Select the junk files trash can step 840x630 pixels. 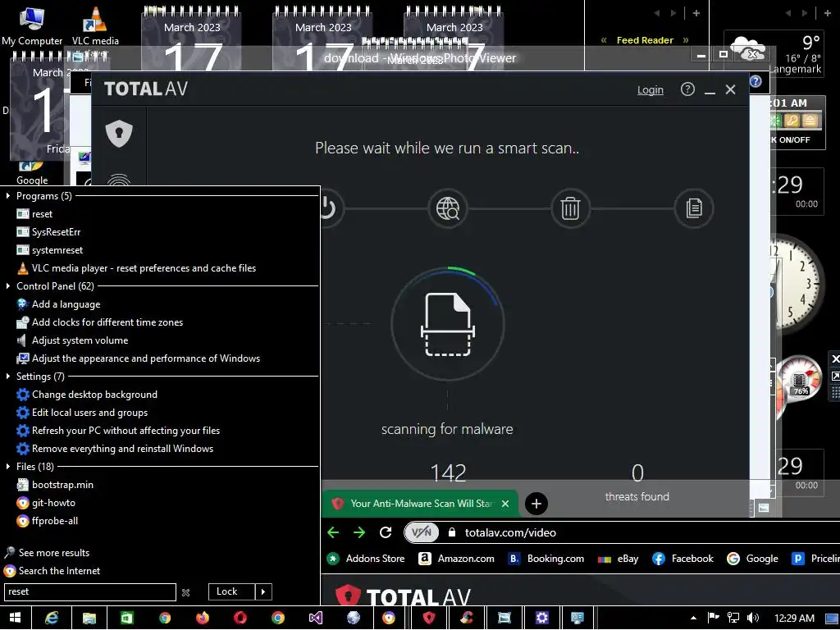[x=571, y=208]
